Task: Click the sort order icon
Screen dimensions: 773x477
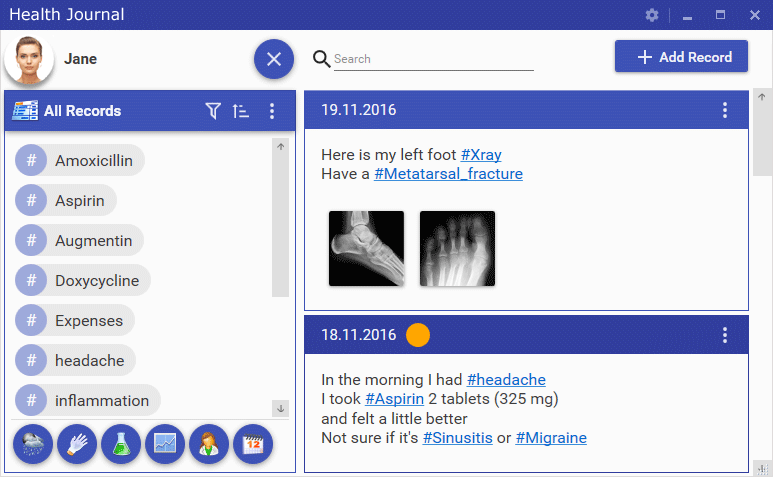Action: point(240,111)
